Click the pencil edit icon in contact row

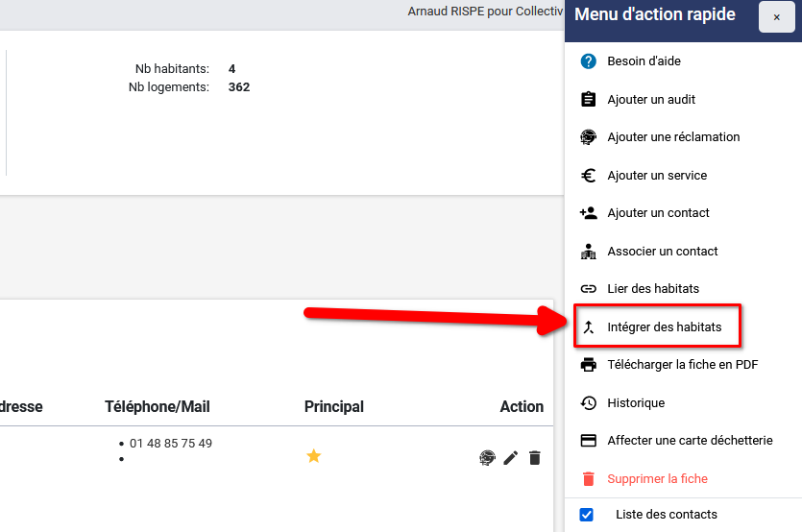point(511,458)
